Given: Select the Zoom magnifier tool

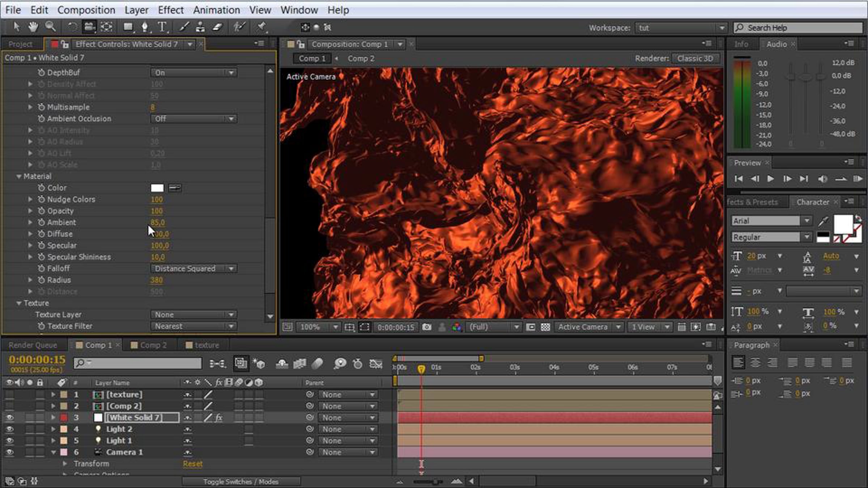Looking at the screenshot, I should [50, 27].
